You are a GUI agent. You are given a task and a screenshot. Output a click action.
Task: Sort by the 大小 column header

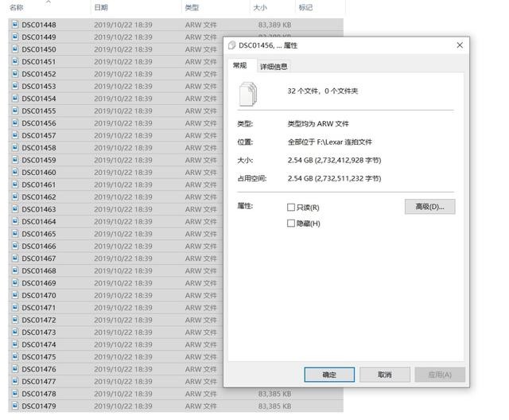260,7
